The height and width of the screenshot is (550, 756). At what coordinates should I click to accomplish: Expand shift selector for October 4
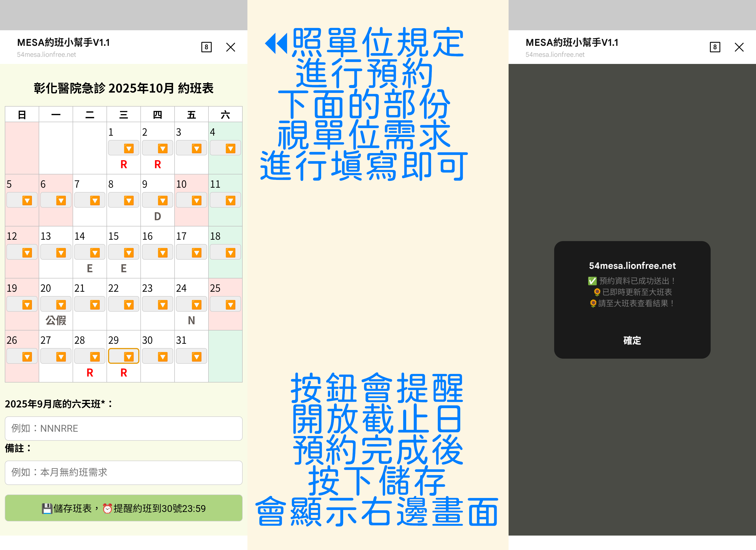(x=225, y=148)
